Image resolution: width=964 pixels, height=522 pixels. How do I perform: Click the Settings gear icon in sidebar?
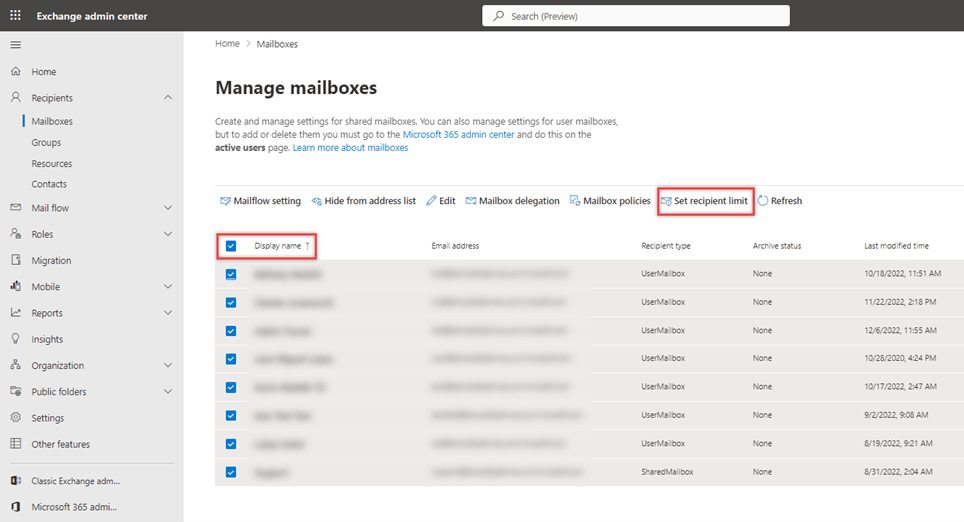click(x=16, y=417)
